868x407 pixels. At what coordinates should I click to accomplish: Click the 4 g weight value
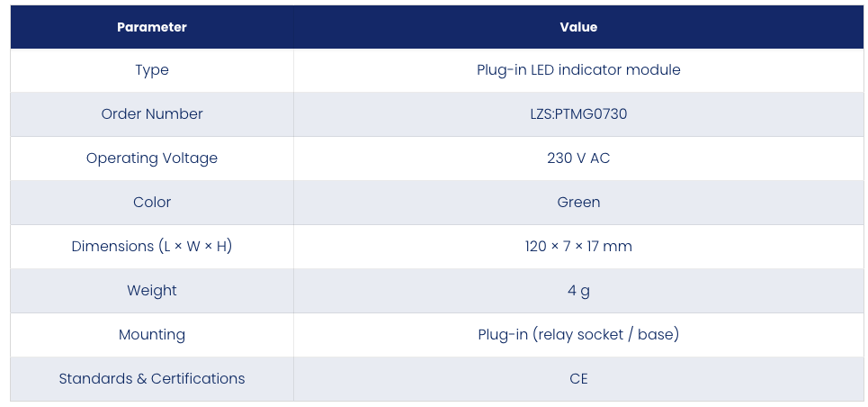pyautogui.click(x=578, y=291)
